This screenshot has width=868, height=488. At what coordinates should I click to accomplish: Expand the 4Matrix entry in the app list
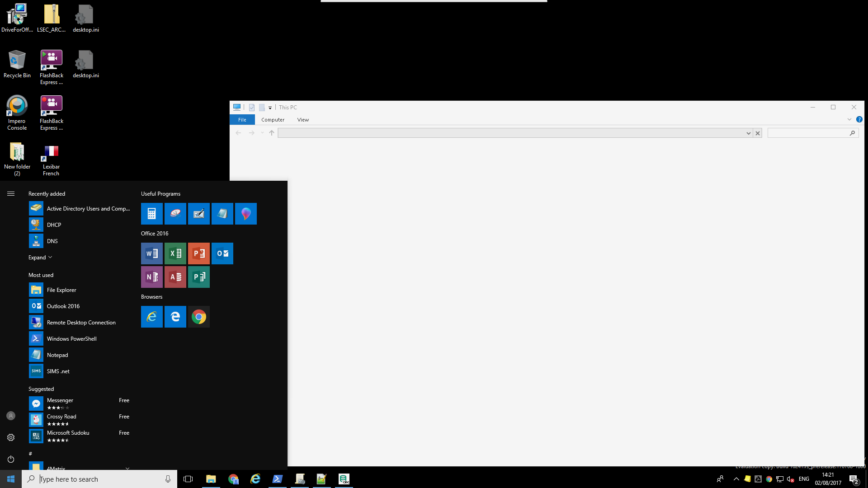click(x=127, y=468)
